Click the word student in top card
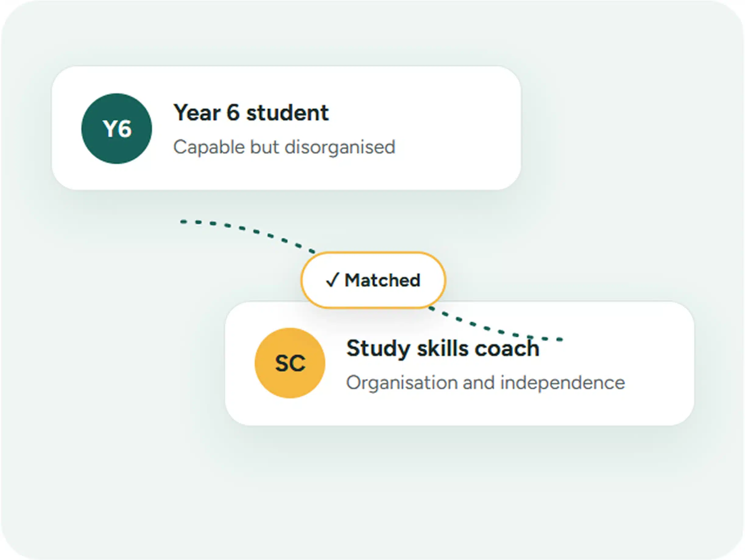745x560 pixels. pos(288,112)
